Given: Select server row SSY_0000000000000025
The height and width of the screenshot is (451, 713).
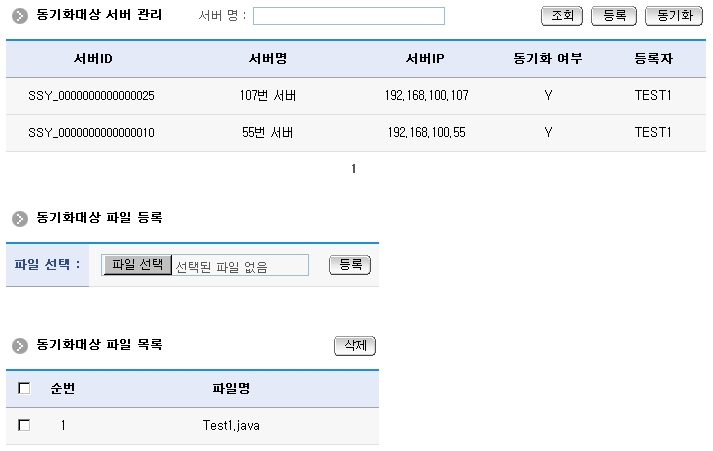Looking at the screenshot, I should coord(91,96).
